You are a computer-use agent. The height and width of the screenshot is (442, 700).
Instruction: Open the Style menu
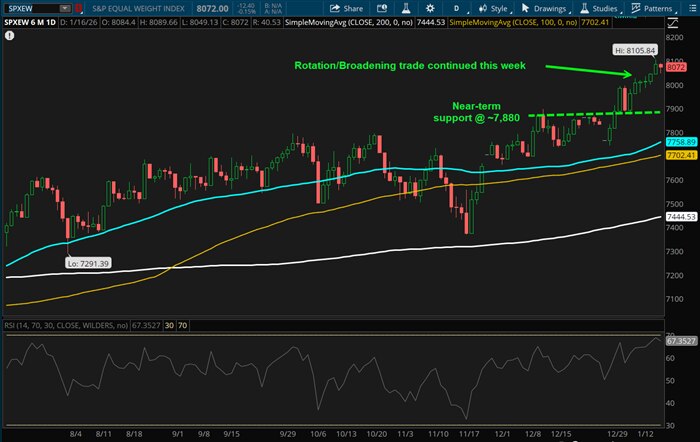click(x=494, y=8)
